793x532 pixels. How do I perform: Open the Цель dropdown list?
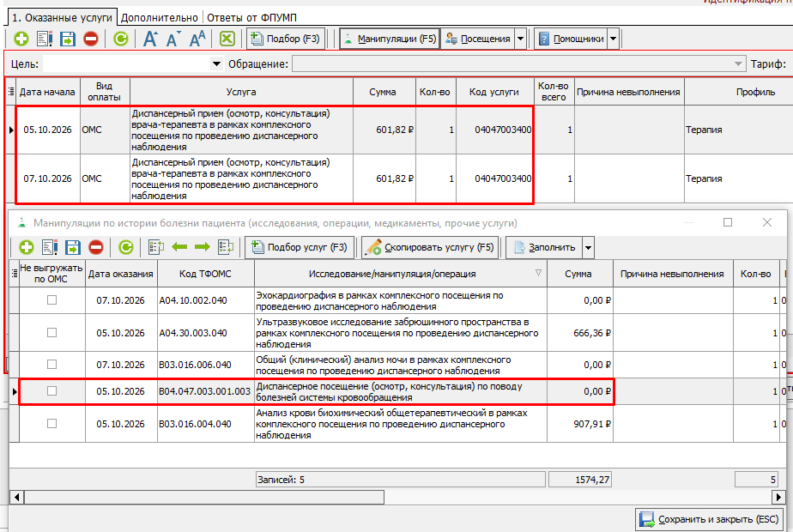coord(216,64)
